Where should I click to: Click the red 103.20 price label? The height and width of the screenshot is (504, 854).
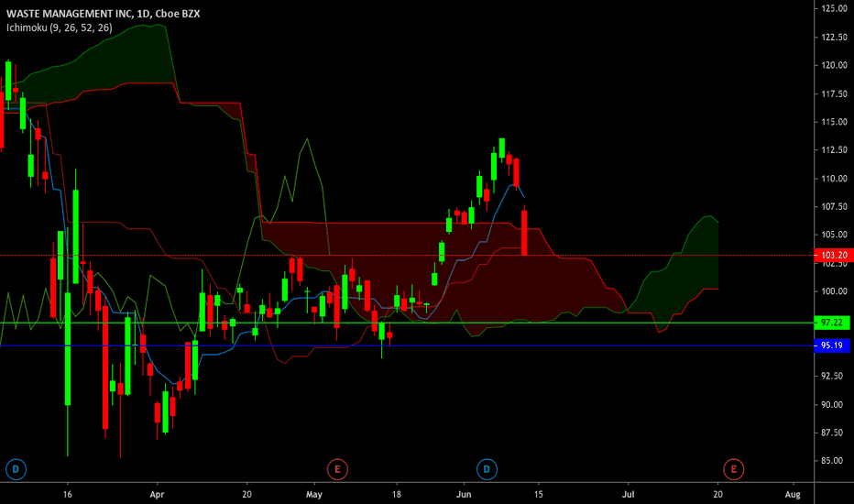point(833,255)
